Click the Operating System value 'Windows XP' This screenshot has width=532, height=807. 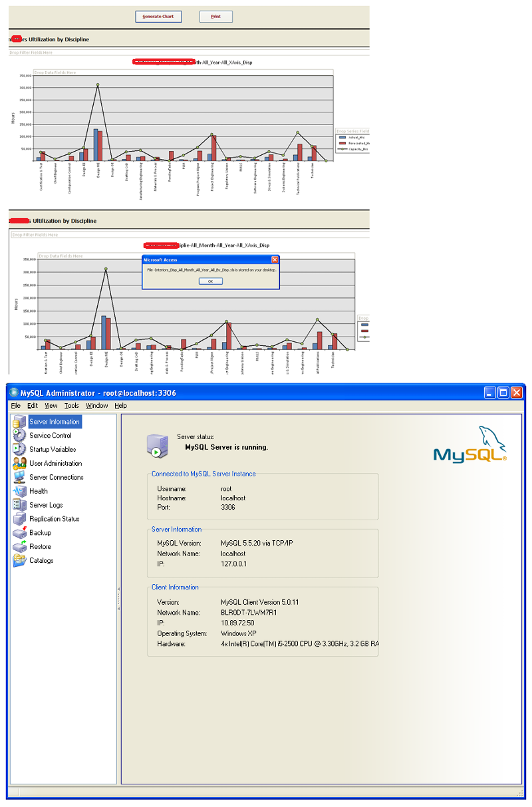[x=238, y=633]
